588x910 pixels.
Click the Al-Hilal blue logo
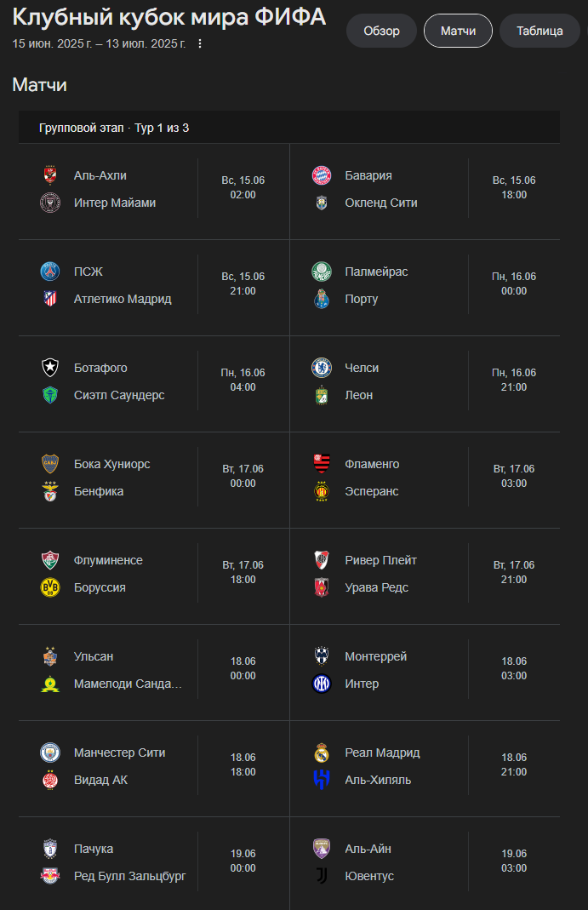pyautogui.click(x=322, y=780)
